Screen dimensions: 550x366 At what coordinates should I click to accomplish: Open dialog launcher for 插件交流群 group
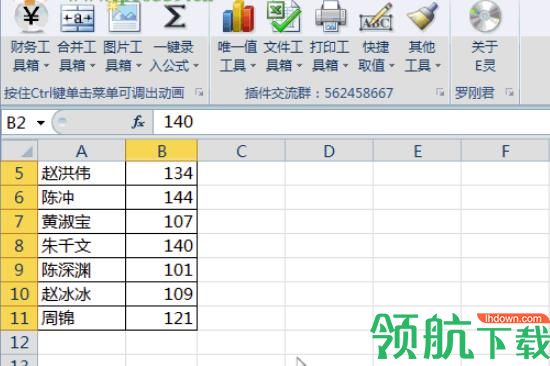pos(440,93)
